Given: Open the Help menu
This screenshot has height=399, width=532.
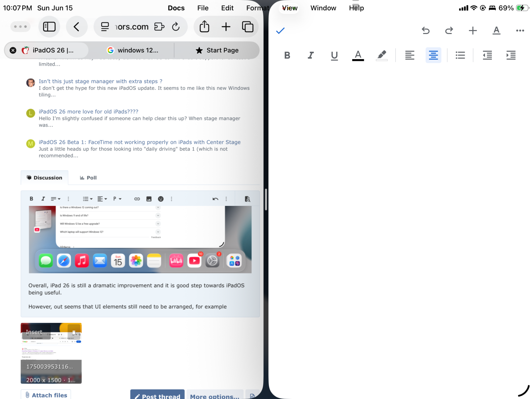Looking at the screenshot, I should [356, 8].
